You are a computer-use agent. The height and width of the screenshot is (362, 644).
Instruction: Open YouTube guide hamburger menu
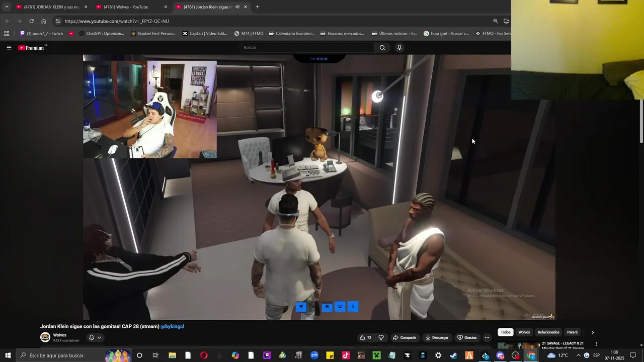pyautogui.click(x=9, y=48)
